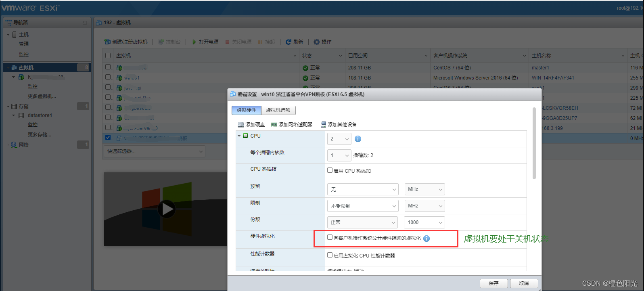The height and width of the screenshot is (291, 644).
Task: Open the 预留 dropdown showing 无
Action: pos(363,189)
